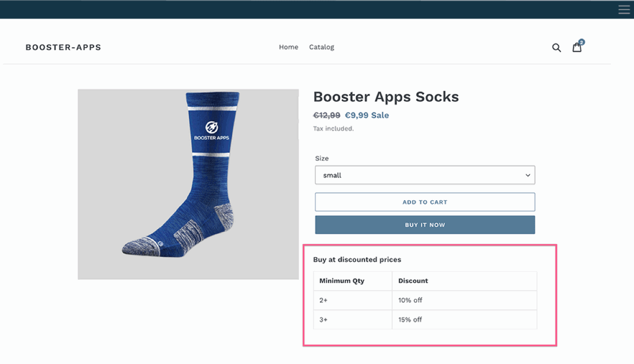634x364 pixels.
Task: Click the Sale label next to the price
Action: click(x=381, y=115)
